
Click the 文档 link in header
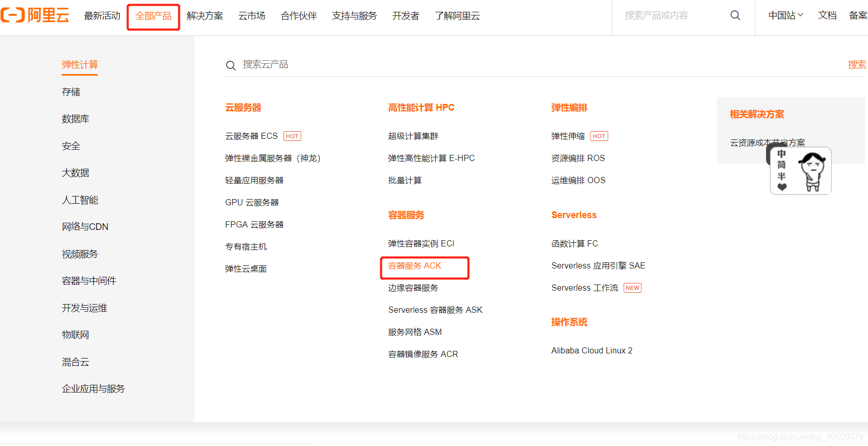pyautogui.click(x=827, y=15)
